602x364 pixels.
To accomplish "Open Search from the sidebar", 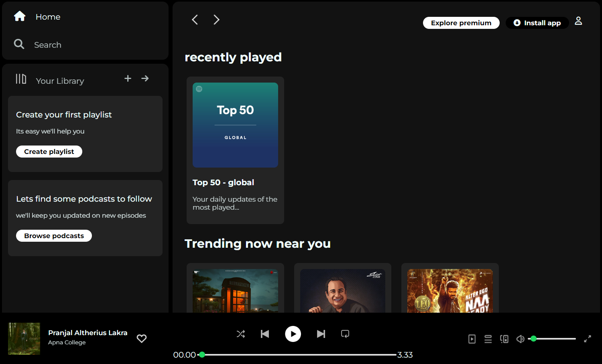I will (x=19, y=44).
